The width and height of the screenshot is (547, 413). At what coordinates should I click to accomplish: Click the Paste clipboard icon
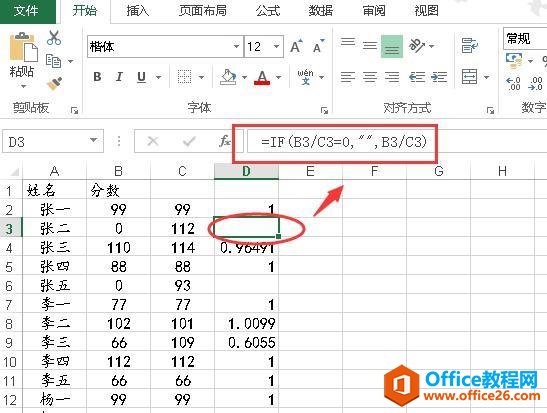23,47
